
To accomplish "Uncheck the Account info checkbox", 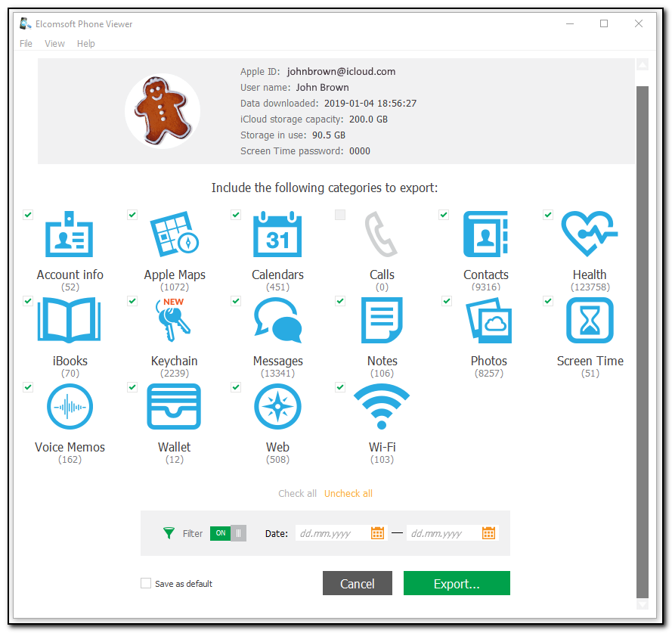I will pos(28,216).
